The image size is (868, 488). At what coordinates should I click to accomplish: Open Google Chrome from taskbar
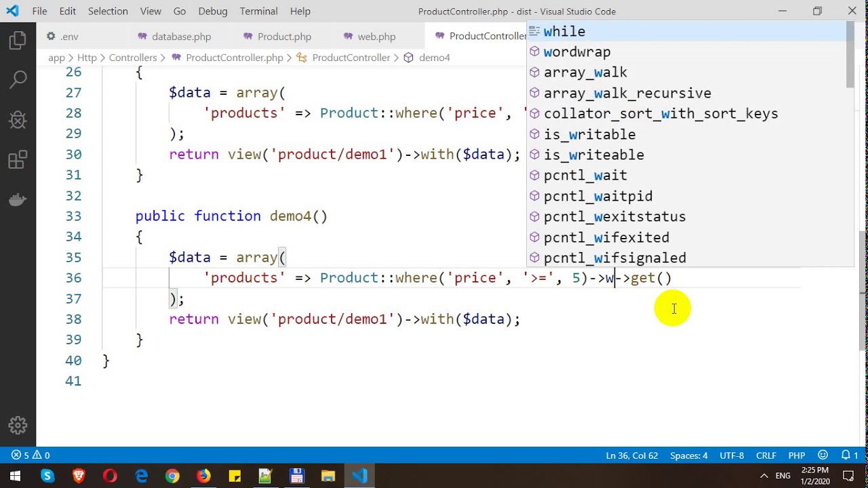(172, 476)
